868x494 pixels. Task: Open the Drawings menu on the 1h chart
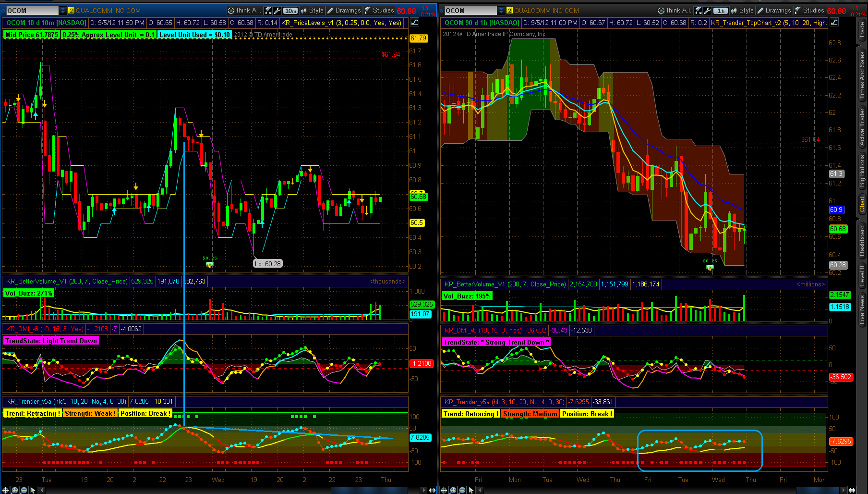[774, 11]
